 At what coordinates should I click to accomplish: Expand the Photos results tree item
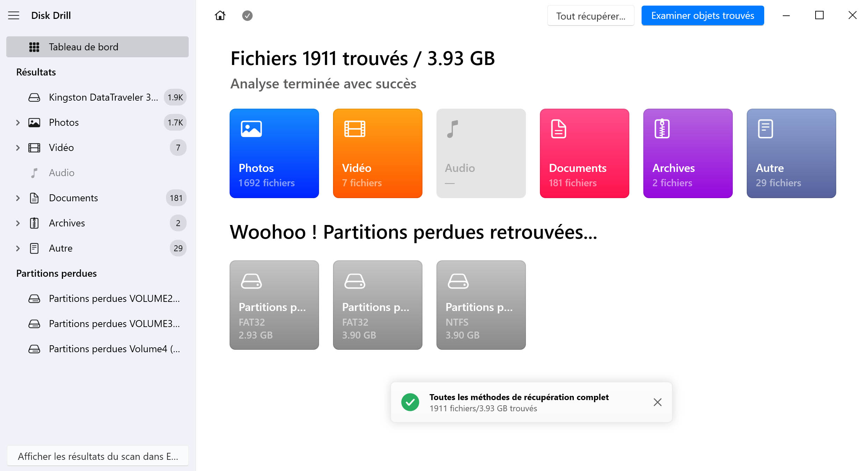tap(17, 122)
